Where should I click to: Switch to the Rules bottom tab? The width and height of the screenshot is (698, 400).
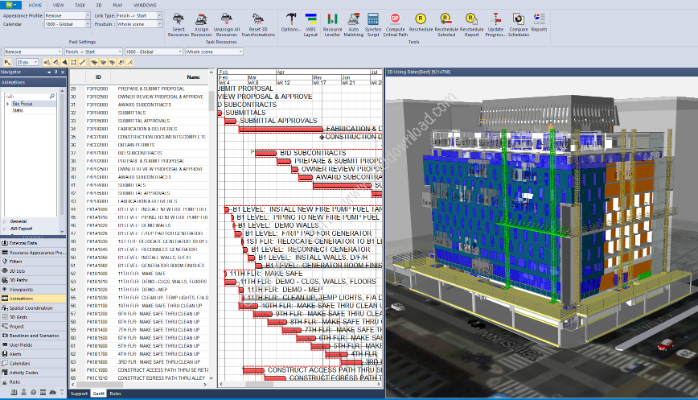[115, 393]
